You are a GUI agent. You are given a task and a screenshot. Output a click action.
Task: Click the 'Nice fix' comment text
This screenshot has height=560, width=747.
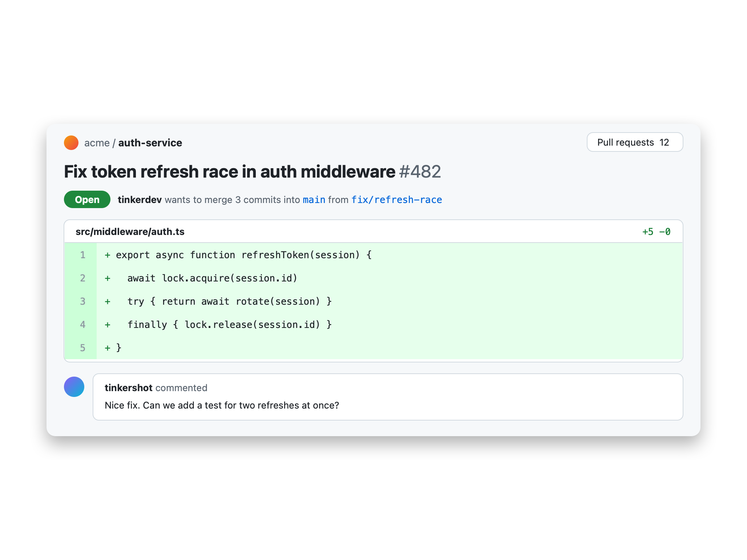pos(222,405)
